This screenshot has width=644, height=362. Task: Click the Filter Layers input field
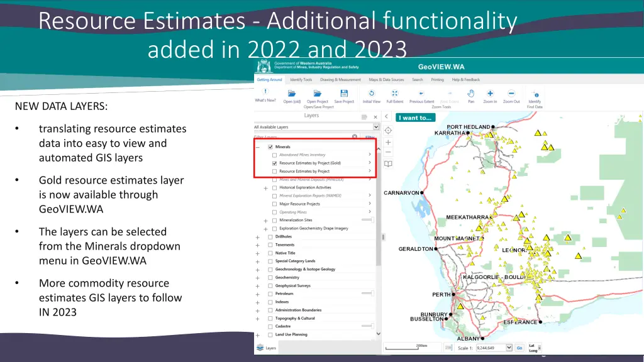(x=305, y=136)
